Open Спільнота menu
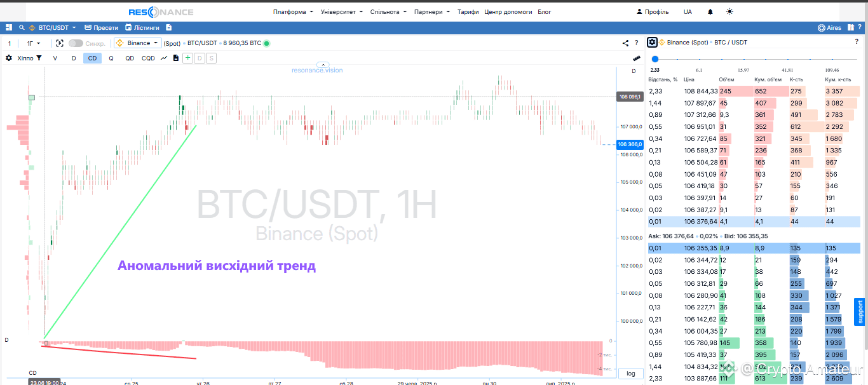This screenshot has height=385, width=868. [388, 11]
